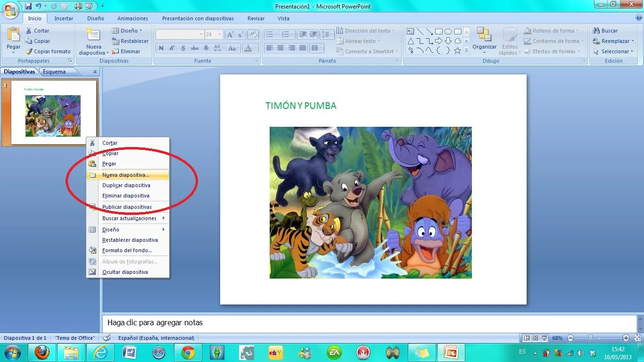Click Copiar formato button
Image resolution: width=644 pixels, height=362 pixels.
48,51
